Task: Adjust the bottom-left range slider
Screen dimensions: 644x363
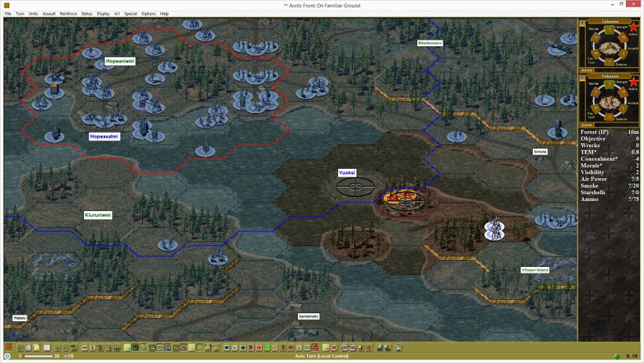Action: coord(38,356)
